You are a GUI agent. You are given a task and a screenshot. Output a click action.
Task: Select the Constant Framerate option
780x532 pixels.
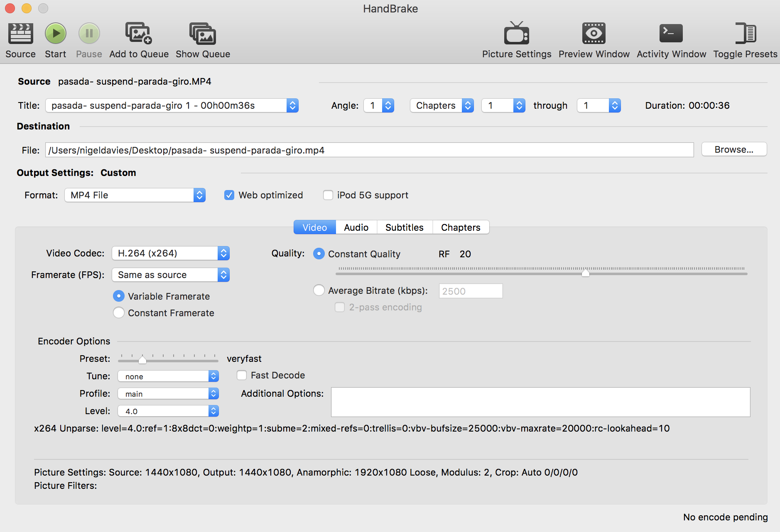119,312
